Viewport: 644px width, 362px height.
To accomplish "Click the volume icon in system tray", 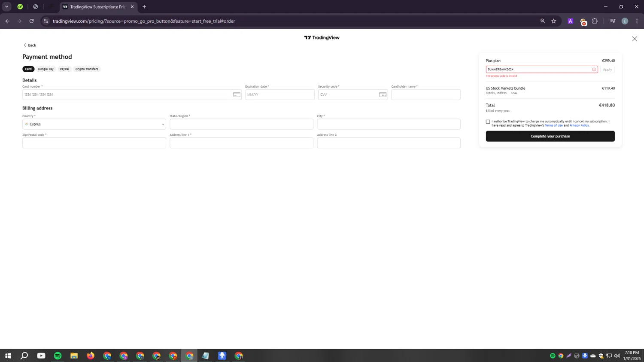I will click(617, 356).
